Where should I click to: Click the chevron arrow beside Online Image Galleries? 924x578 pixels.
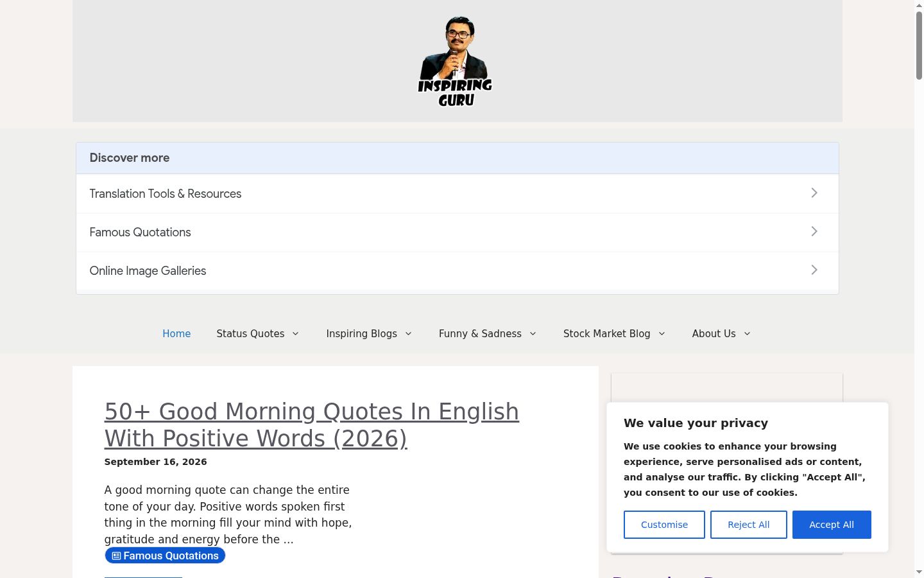pos(814,270)
